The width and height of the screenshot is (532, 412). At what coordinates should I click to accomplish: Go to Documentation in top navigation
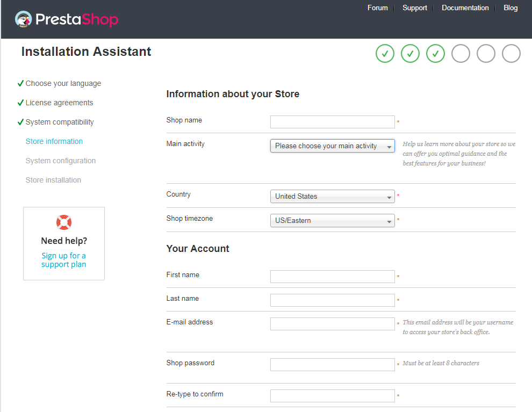[x=465, y=8]
